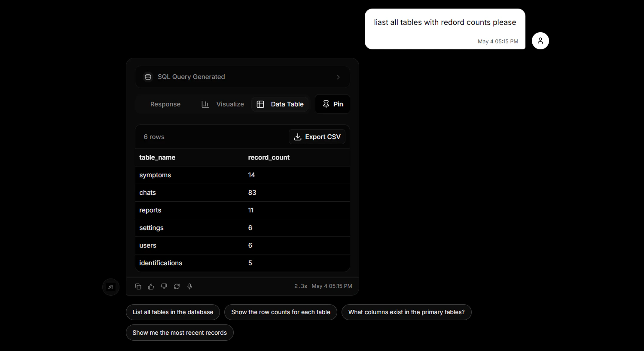
Task: Export the table with Export CSV
Action: (317, 137)
